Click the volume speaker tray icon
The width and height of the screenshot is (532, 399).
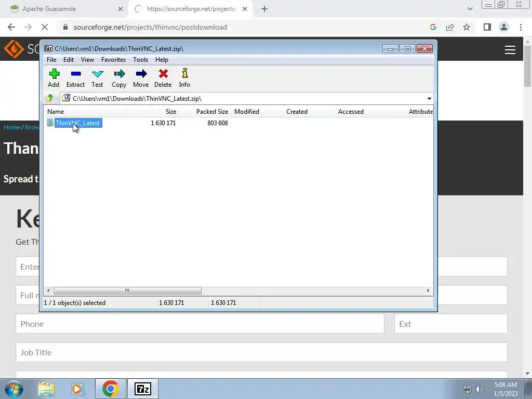pos(480,389)
